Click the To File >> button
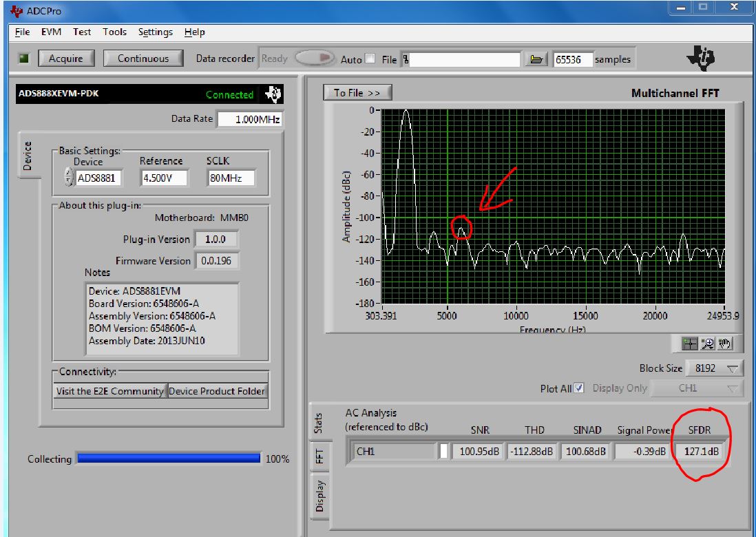The height and width of the screenshot is (537, 756). (357, 92)
